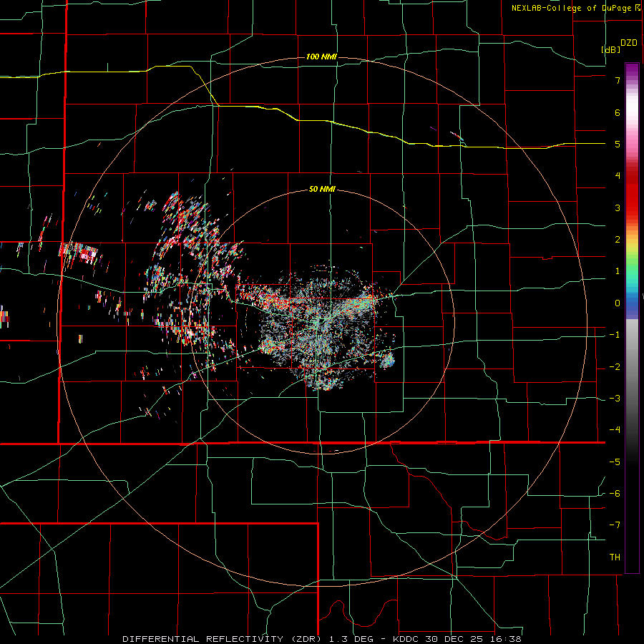Click the red section of the ZDR color bar
The image size is (644, 644).
click(x=632, y=193)
